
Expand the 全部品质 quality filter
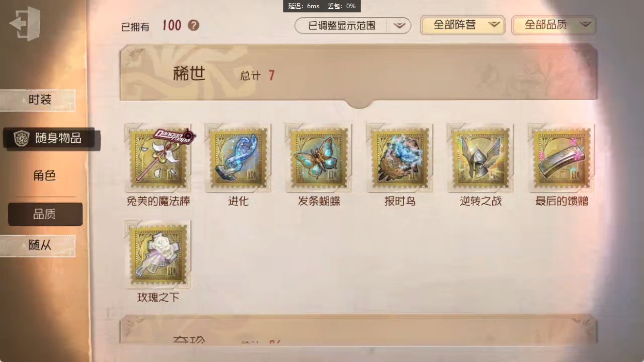point(554,25)
